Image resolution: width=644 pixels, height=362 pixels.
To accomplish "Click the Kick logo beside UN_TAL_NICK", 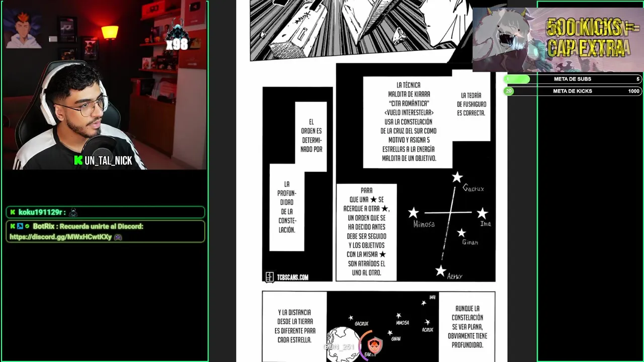I will [x=78, y=160].
